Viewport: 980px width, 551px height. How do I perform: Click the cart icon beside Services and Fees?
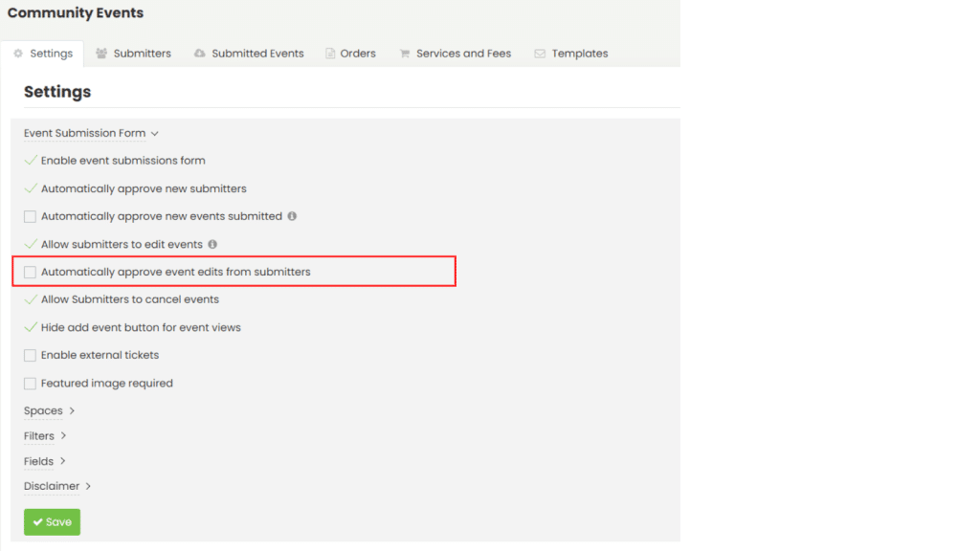coord(405,54)
